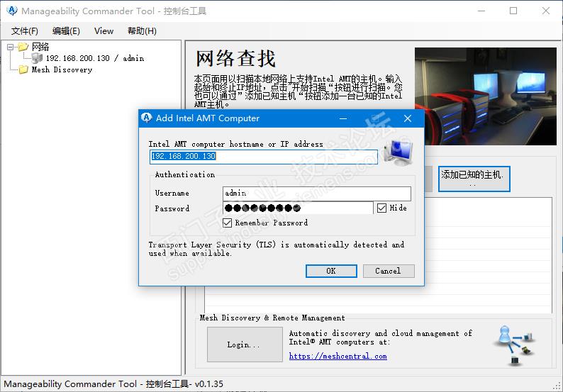Click the Password input field

(x=298, y=208)
